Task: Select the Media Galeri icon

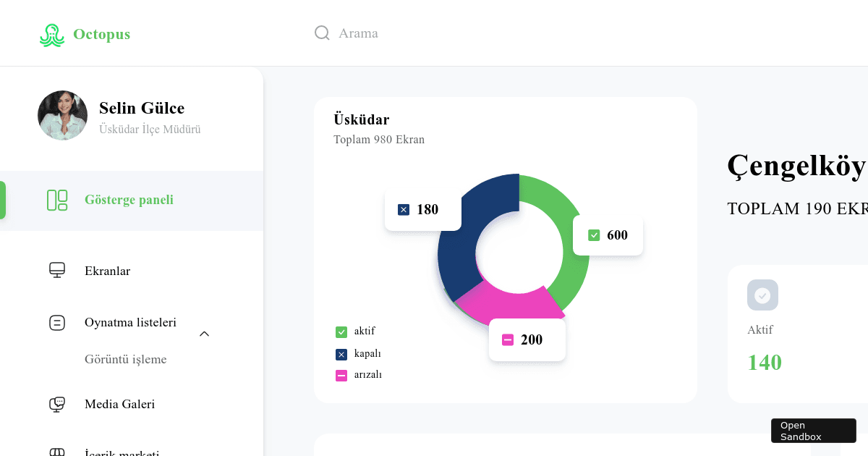Action: click(57, 404)
